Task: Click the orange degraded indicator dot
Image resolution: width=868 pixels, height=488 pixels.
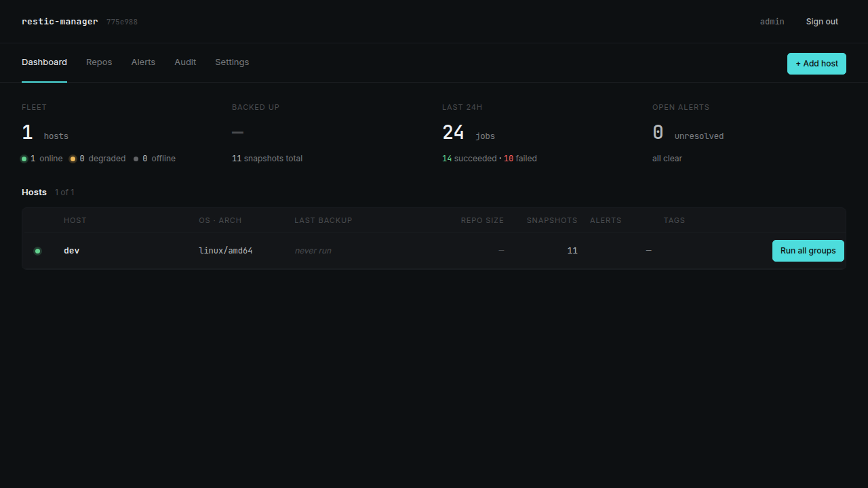Action: (x=73, y=159)
